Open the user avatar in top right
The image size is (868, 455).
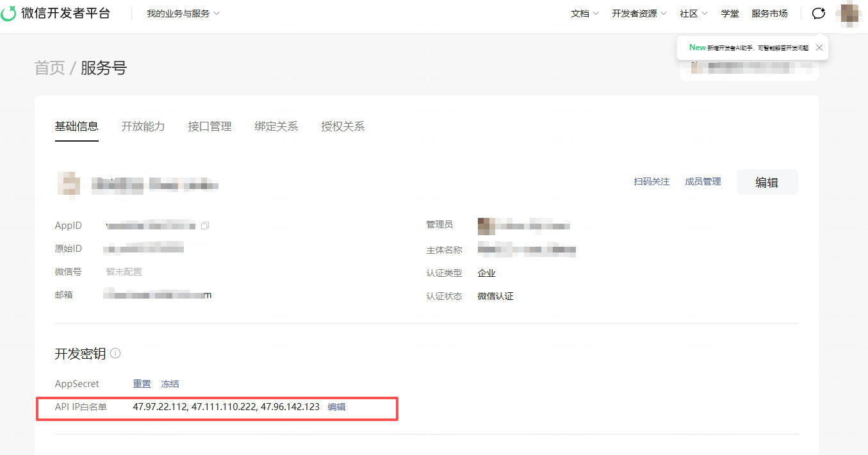(849, 14)
